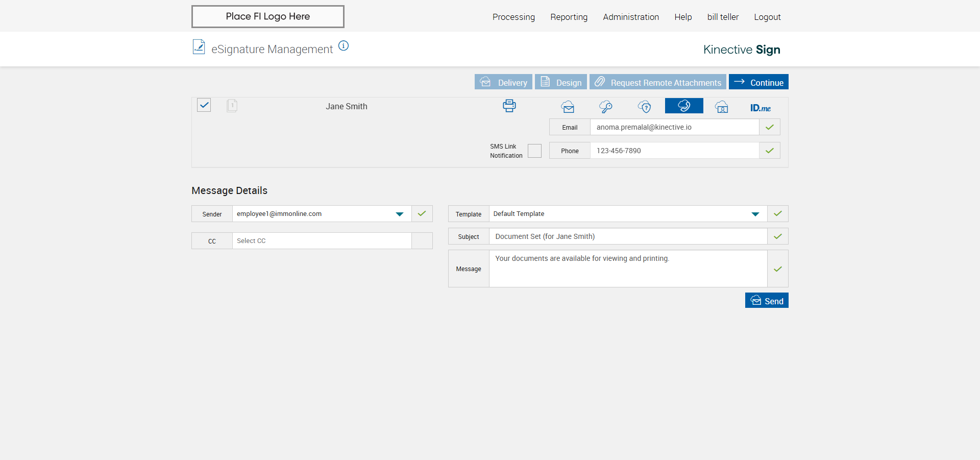Open the Template dropdown list
This screenshot has width=980, height=460.
[x=755, y=214]
